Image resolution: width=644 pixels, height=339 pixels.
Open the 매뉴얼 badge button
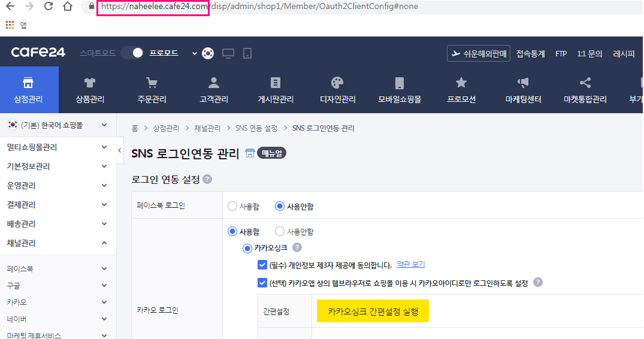pos(271,153)
